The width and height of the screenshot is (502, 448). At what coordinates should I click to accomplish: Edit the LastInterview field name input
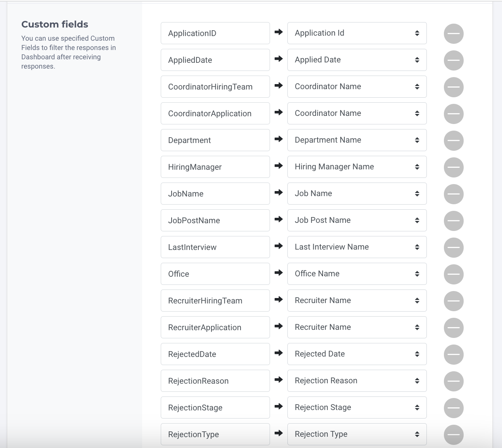tap(215, 247)
